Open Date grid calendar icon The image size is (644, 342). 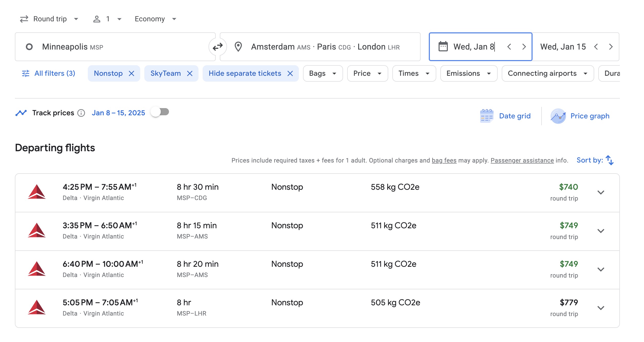[x=486, y=116]
